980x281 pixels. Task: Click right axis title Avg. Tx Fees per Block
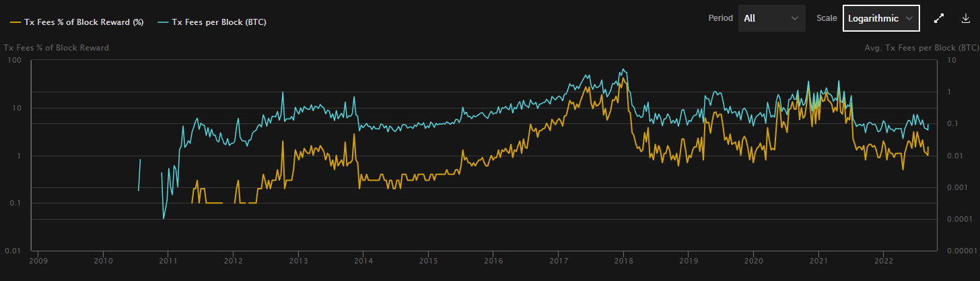921,48
